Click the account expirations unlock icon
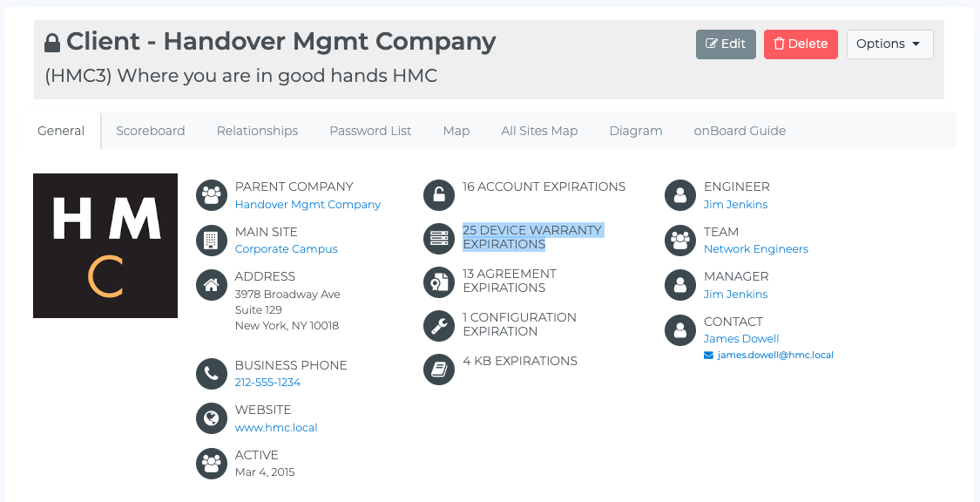Image resolution: width=980 pixels, height=502 pixels. pyautogui.click(x=438, y=195)
